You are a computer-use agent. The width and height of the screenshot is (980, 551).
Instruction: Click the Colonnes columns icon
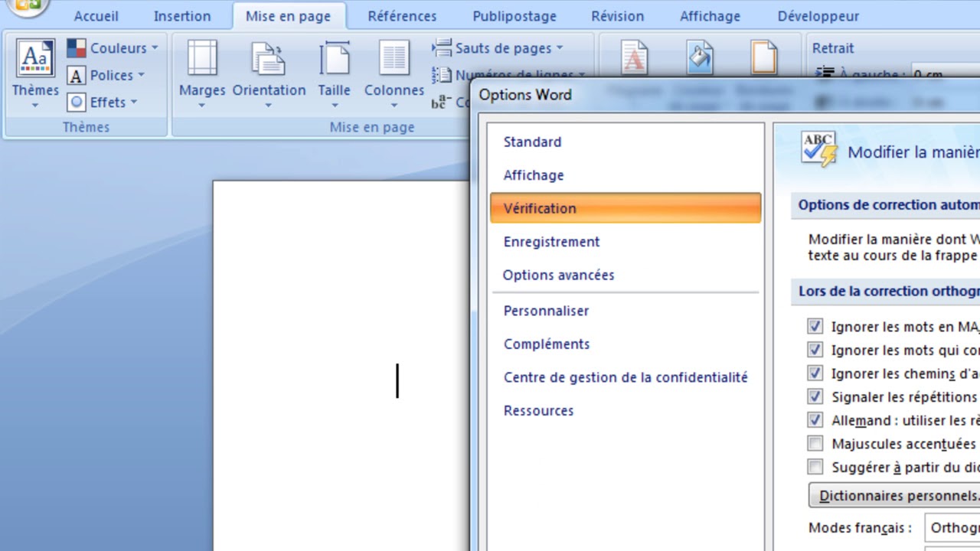(394, 59)
